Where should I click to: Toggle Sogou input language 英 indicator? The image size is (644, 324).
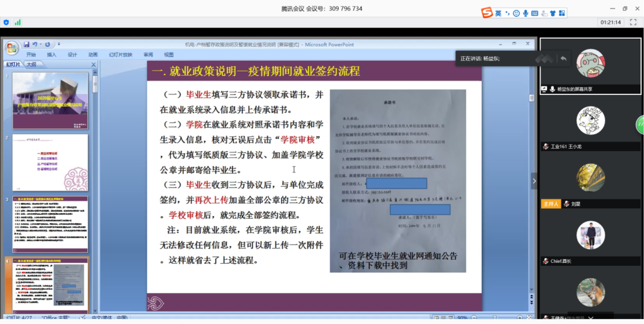(498, 13)
